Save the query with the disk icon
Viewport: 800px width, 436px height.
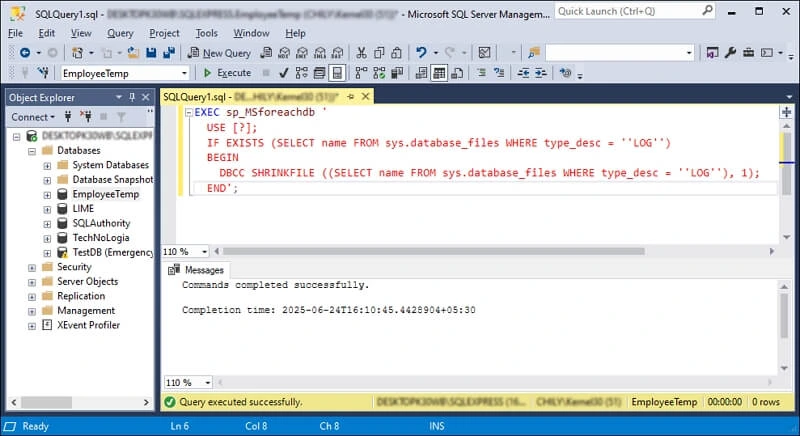click(x=151, y=53)
